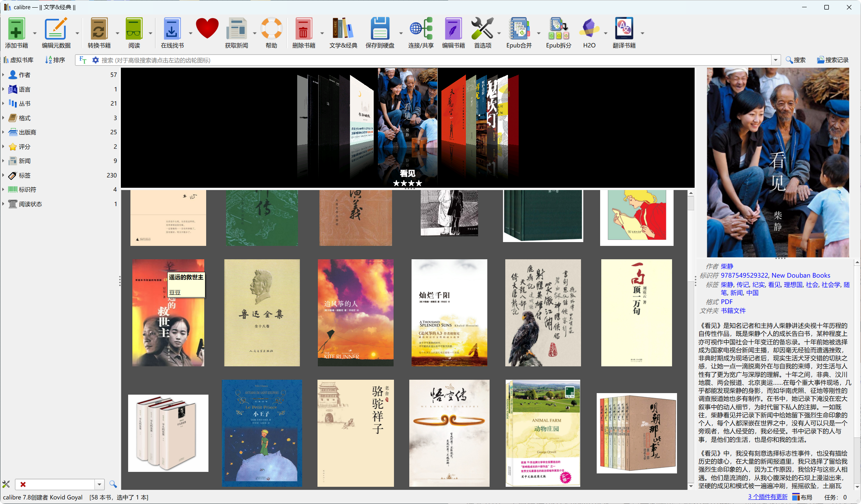Open the 添加书籍 dropdown arrow
The image size is (861, 504).
pos(35,33)
